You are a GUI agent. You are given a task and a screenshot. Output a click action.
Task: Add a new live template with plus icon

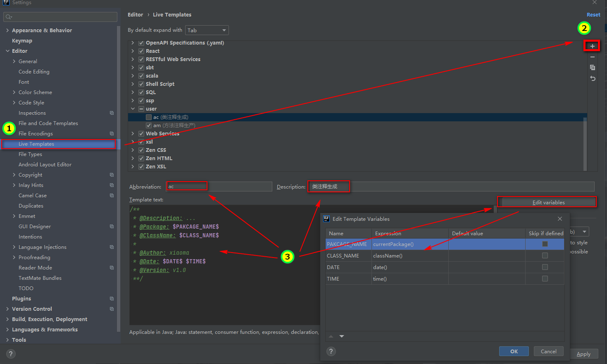(592, 46)
